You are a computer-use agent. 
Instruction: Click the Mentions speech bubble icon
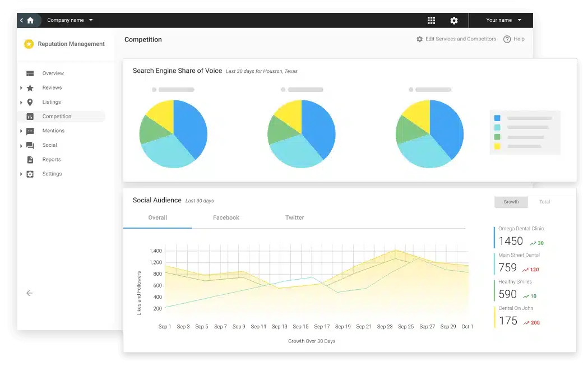point(30,131)
